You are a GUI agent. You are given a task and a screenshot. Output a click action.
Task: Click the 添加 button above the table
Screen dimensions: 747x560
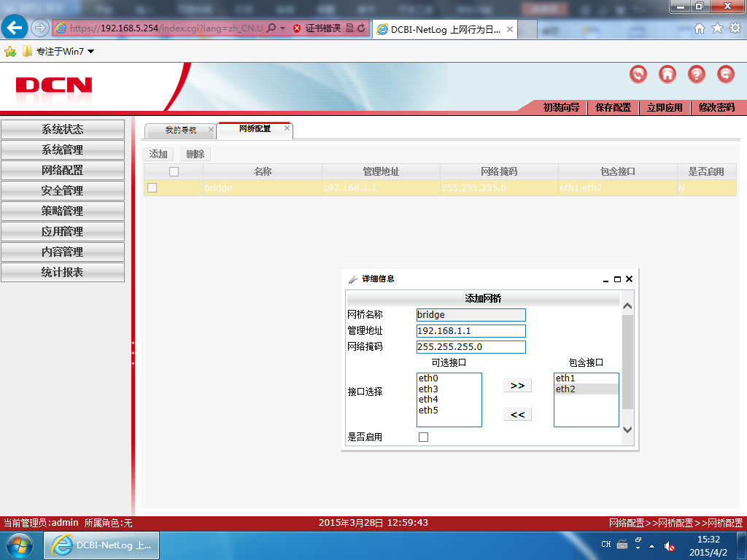(158, 154)
